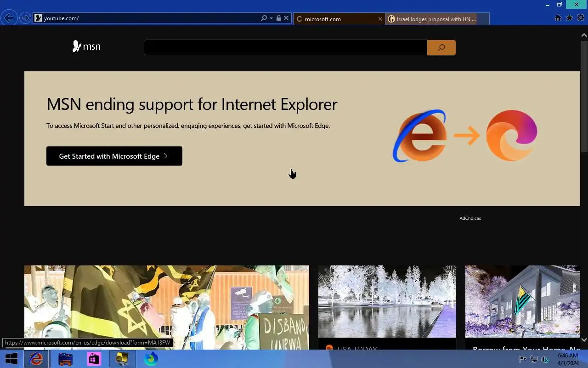Click Get Started with Microsoft Edge button
Screen dimensions: 588x368
(114, 156)
